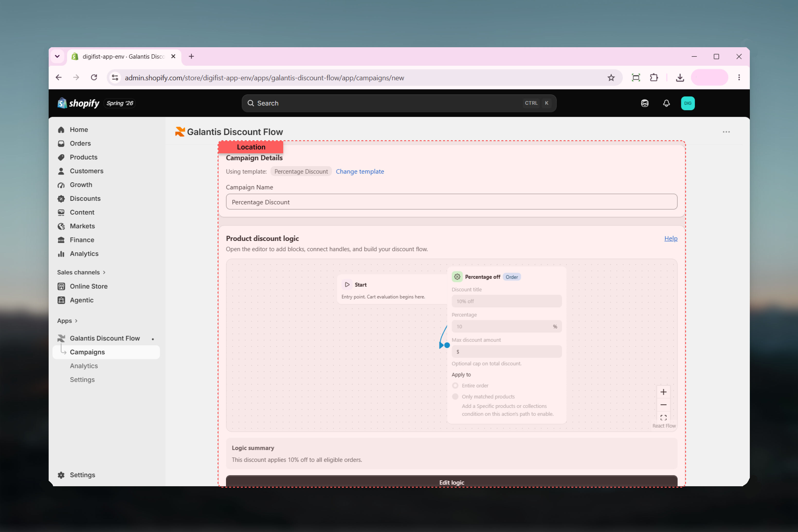
Task: Select the digifist-app-env Galantis browser tab
Action: [x=124, y=56]
